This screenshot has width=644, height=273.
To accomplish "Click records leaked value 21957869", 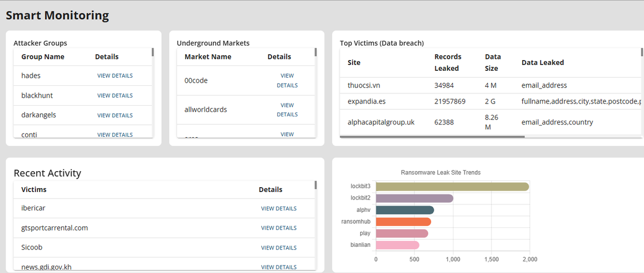I will [450, 101].
